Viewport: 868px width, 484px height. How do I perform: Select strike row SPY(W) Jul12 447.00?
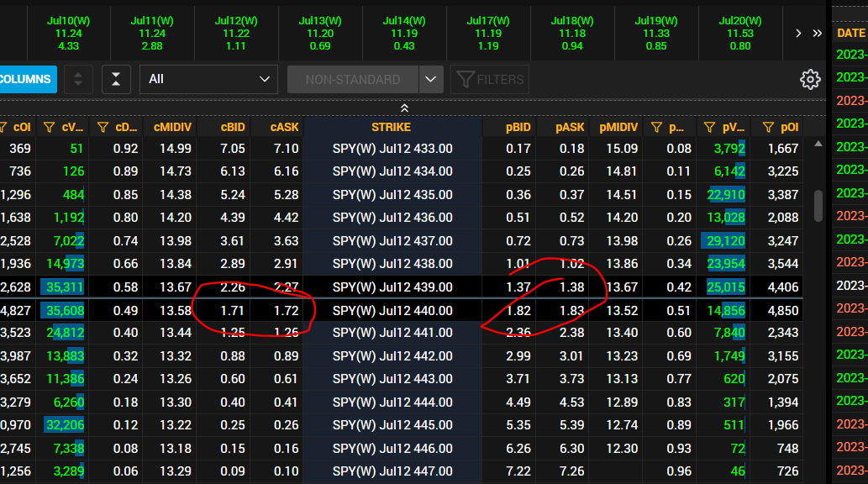(x=392, y=471)
